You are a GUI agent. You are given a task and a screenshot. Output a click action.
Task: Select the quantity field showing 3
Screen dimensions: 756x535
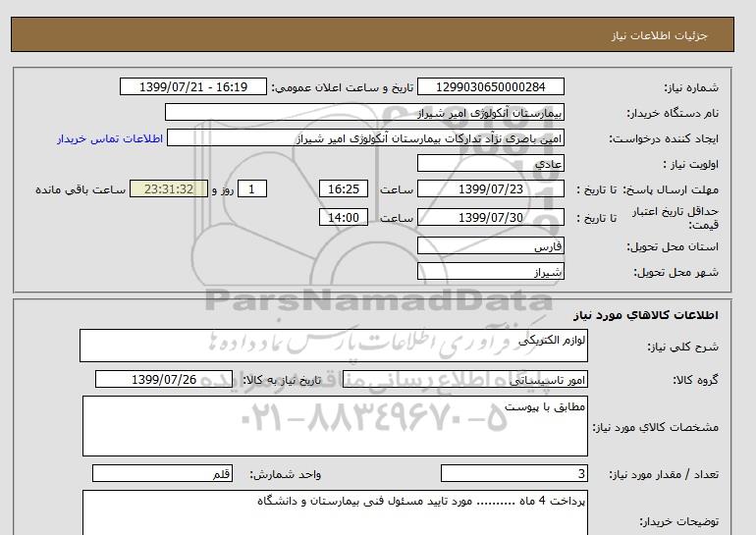click(513, 474)
